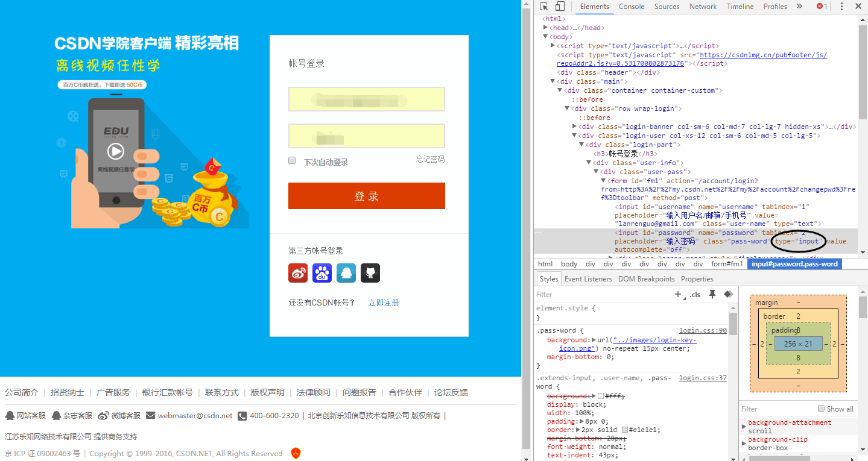
Task: Log in with the Weibo icon
Action: coord(298,273)
